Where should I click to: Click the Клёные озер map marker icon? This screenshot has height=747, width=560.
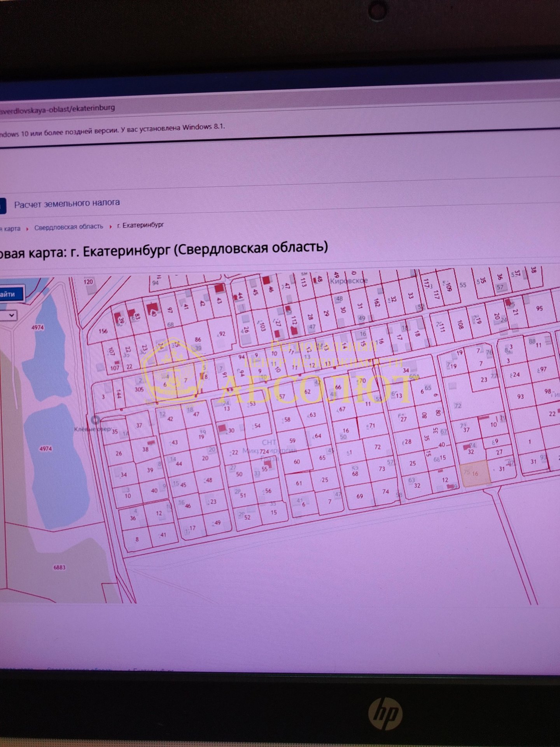click(95, 419)
